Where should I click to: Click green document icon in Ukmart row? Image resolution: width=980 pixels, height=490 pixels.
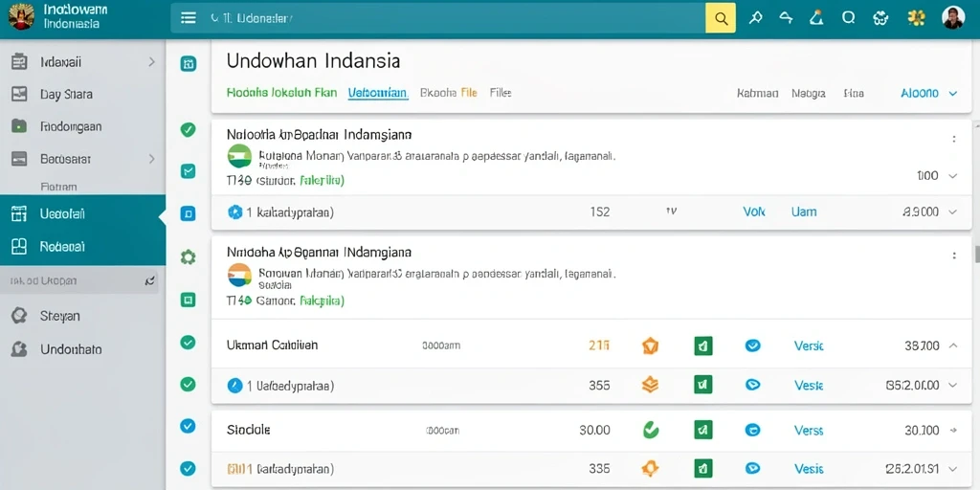pos(703,345)
